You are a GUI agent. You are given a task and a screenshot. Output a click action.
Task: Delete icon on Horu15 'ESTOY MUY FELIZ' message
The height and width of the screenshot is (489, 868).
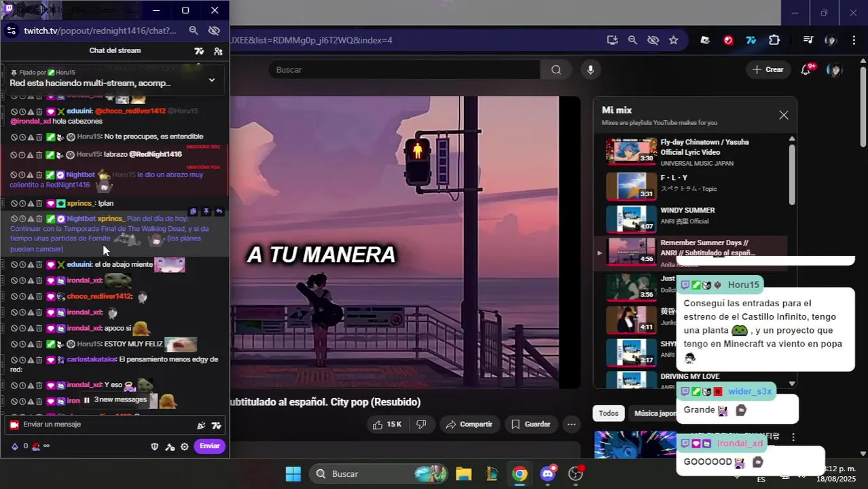tap(39, 344)
